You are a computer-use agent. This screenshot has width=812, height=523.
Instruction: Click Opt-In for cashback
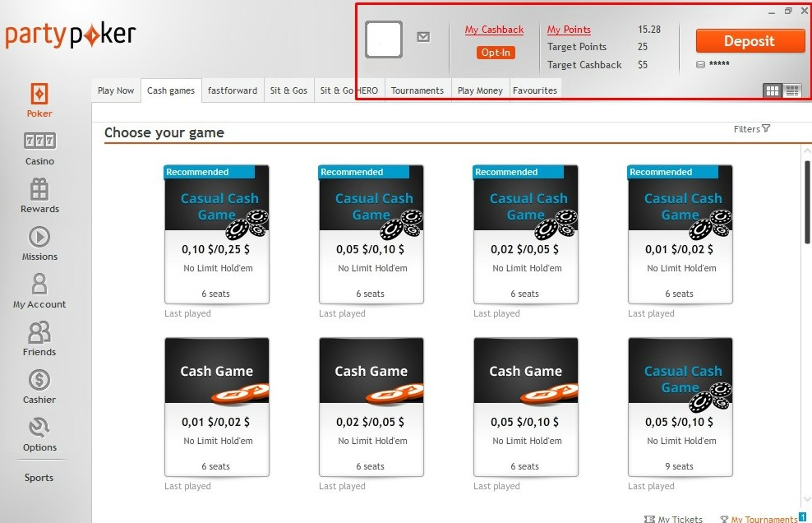496,53
